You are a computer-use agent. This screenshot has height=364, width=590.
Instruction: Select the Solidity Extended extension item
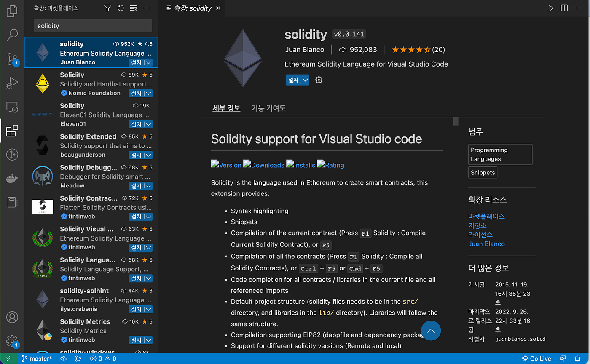tap(91, 146)
